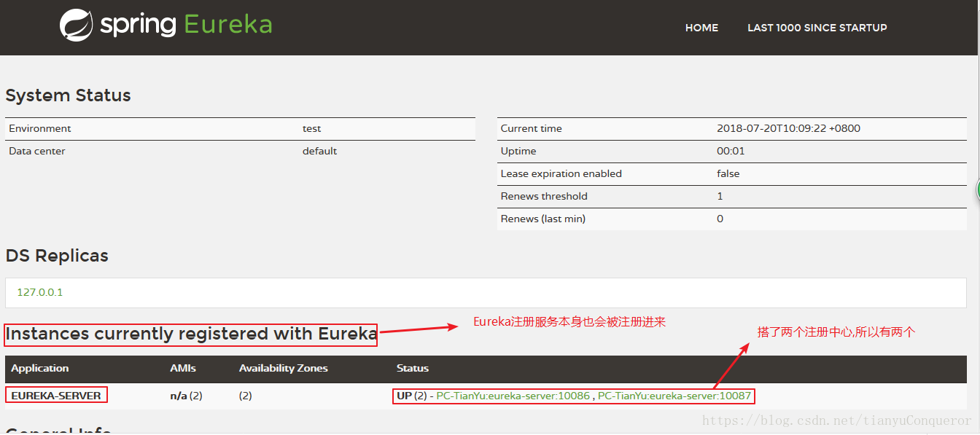Select the n/a (2) AMIs cell

[x=186, y=396]
